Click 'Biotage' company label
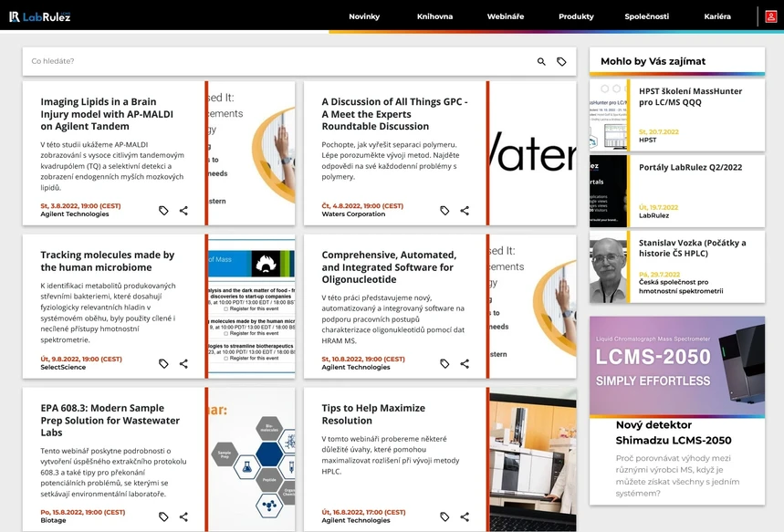784x532 pixels. [53, 520]
